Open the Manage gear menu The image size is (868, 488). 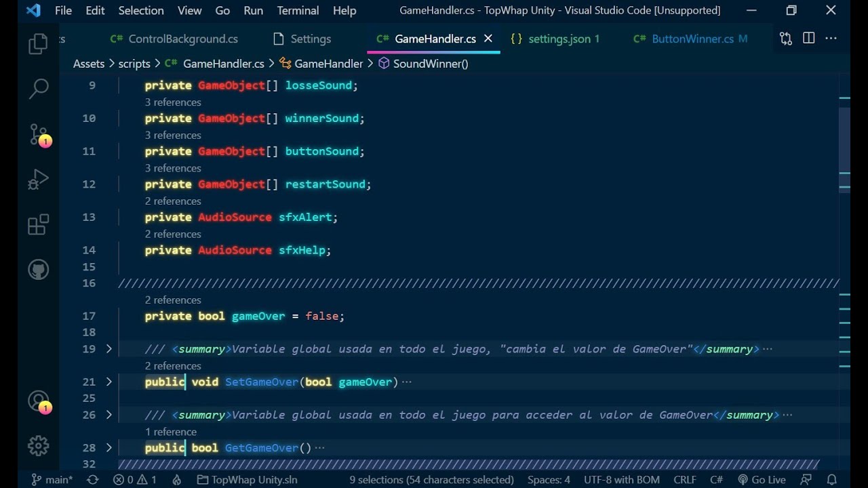[x=39, y=445]
